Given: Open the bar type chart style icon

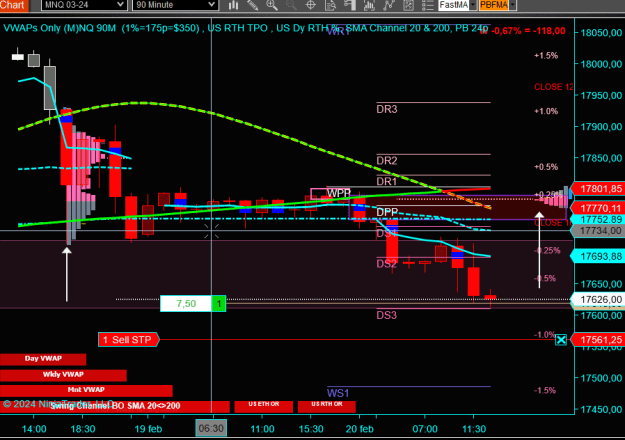Looking at the screenshot, I should pos(233,5).
